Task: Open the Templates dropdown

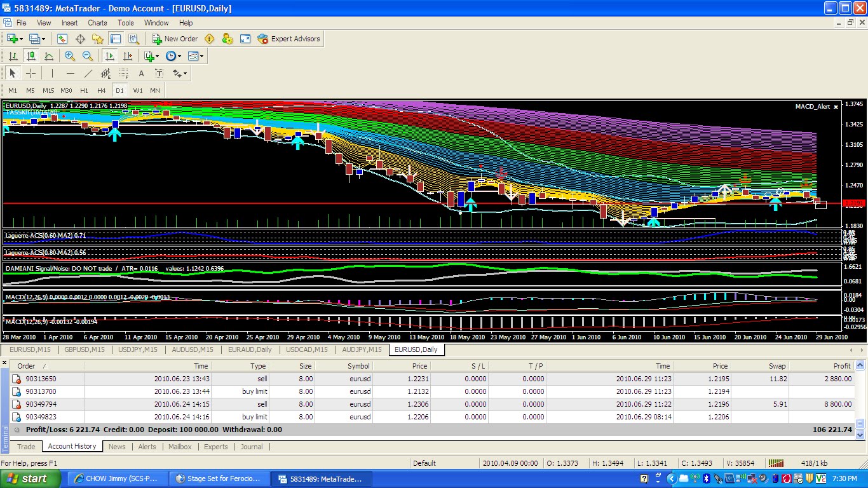Action: pyautogui.click(x=196, y=56)
